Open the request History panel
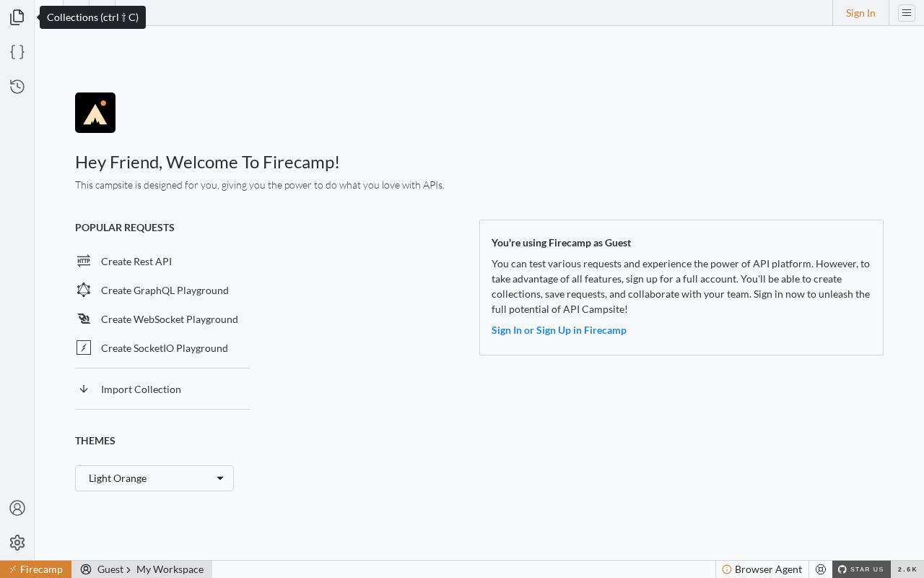The image size is (924, 578). (17, 87)
